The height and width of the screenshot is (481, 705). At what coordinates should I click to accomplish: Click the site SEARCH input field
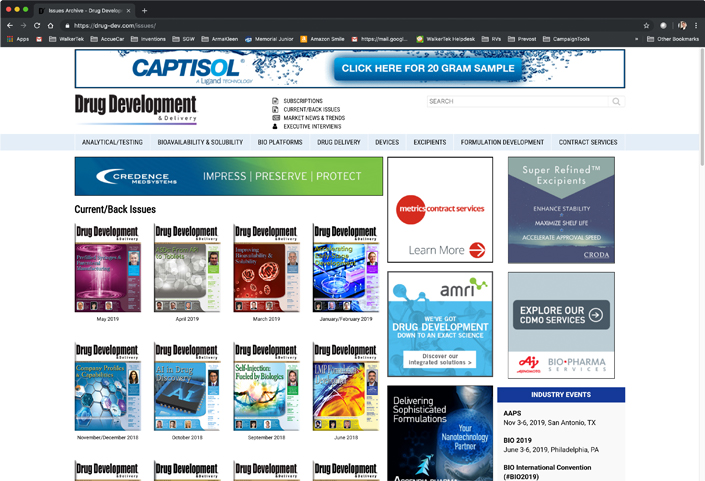(517, 102)
